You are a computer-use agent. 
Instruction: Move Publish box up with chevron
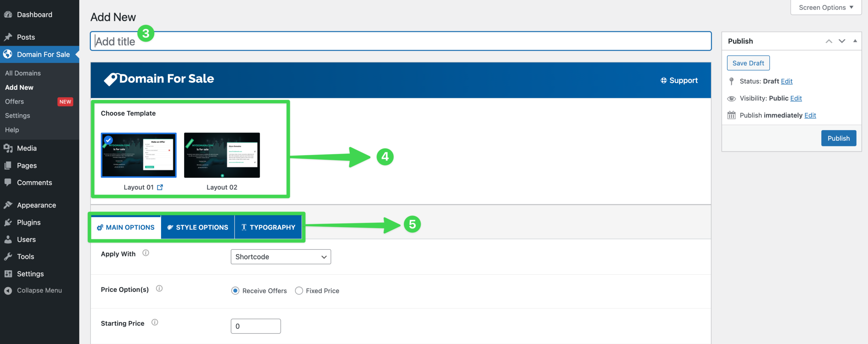(829, 41)
